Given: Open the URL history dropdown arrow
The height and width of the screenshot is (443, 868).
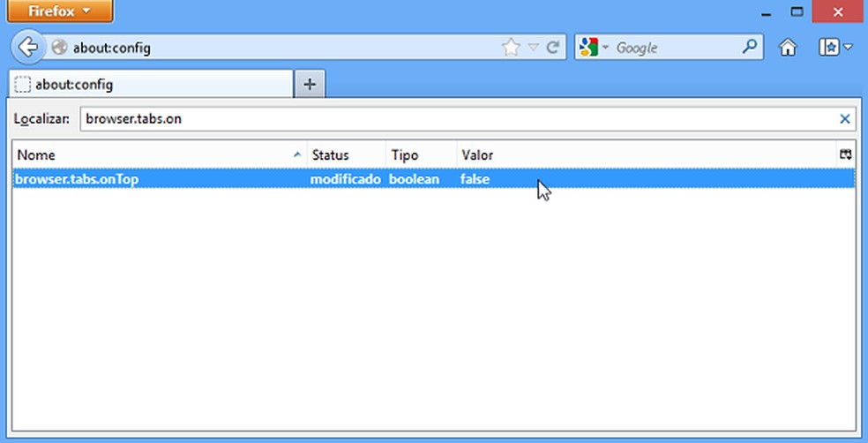Looking at the screenshot, I should click(x=533, y=48).
